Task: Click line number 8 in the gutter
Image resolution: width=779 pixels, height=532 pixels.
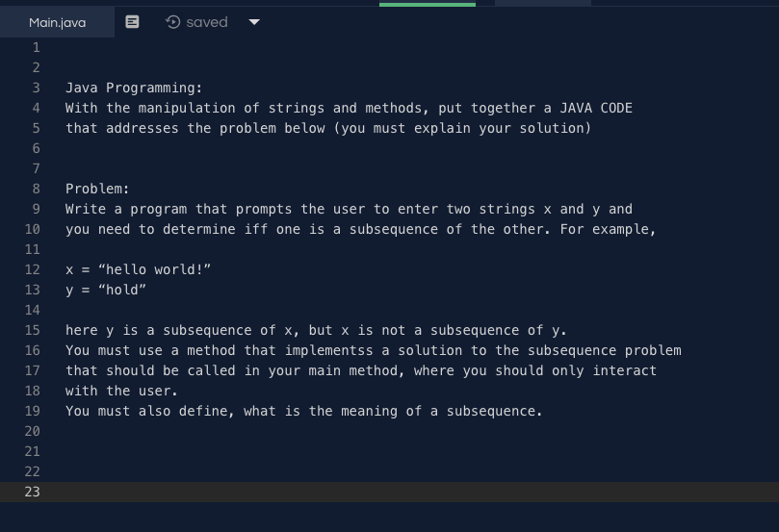Action: (x=37, y=189)
